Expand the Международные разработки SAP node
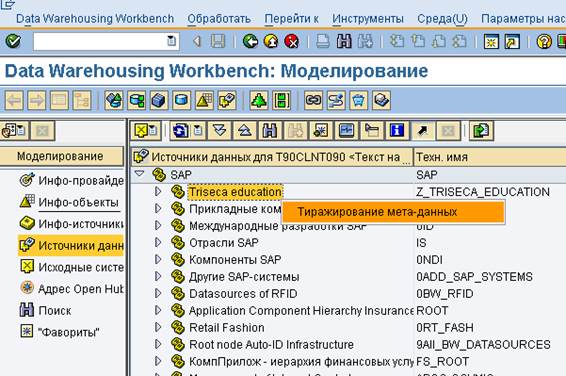Viewport: 566px width, 376px height. pos(158,225)
